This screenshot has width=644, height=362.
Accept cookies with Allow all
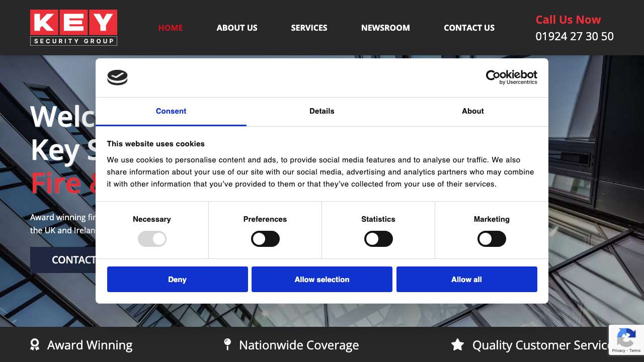[x=466, y=280]
